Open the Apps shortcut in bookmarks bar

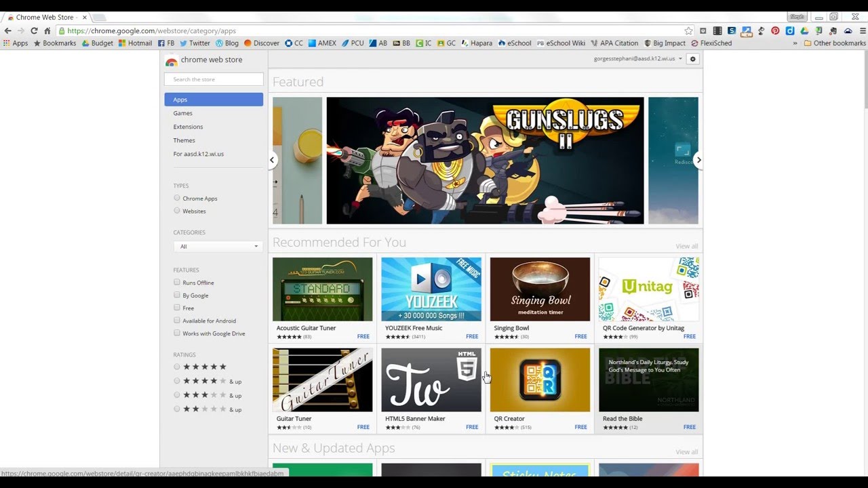point(16,43)
